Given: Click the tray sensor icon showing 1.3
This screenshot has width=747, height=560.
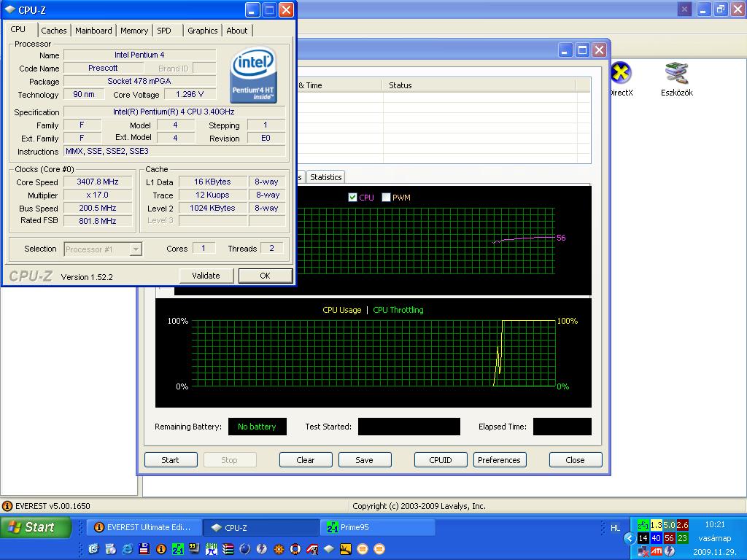Looking at the screenshot, I should (657, 525).
